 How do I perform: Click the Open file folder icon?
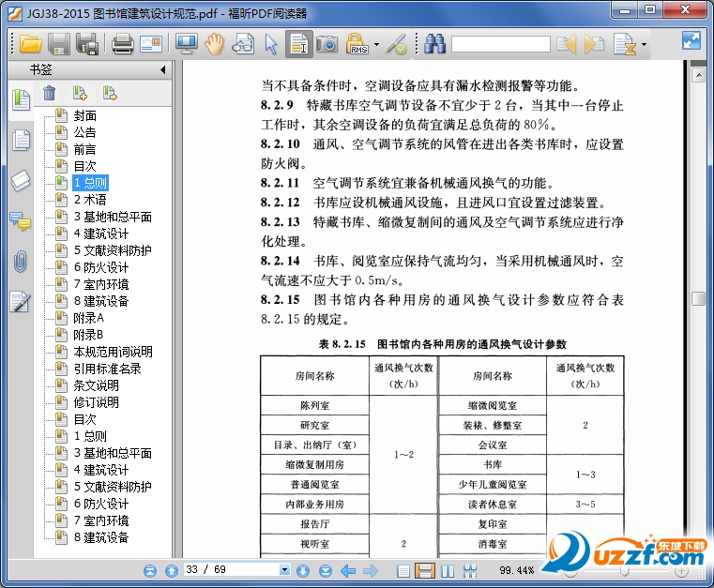31,43
